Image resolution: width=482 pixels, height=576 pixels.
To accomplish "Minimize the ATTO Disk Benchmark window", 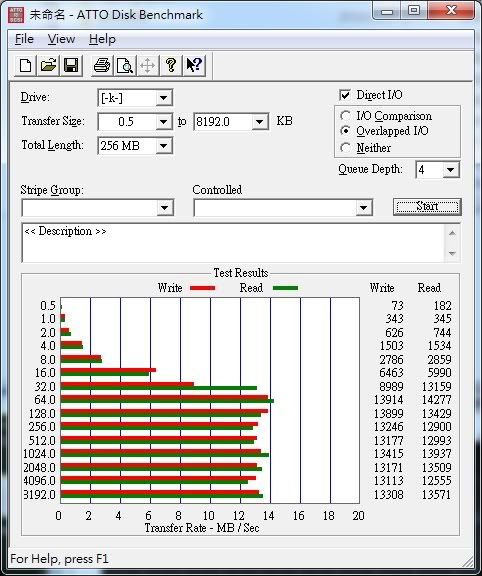I will (x=387, y=11).
